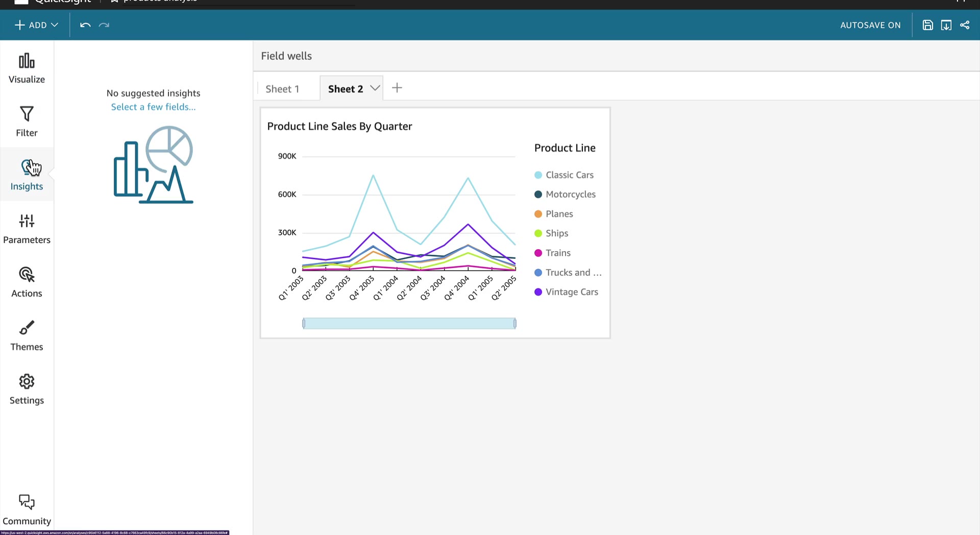This screenshot has width=980, height=535.
Task: Expand the Field wells bar
Action: (616, 56)
